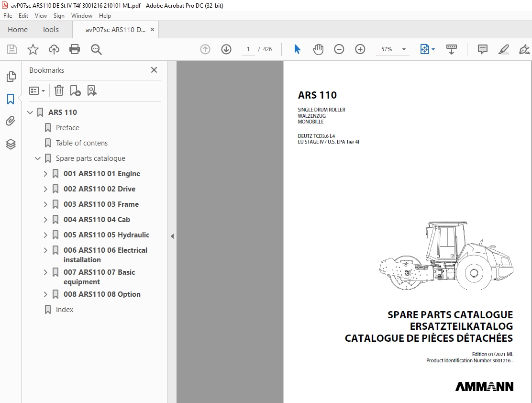The width and height of the screenshot is (532, 403).
Task: Click the find current bookmark icon
Action: [92, 90]
